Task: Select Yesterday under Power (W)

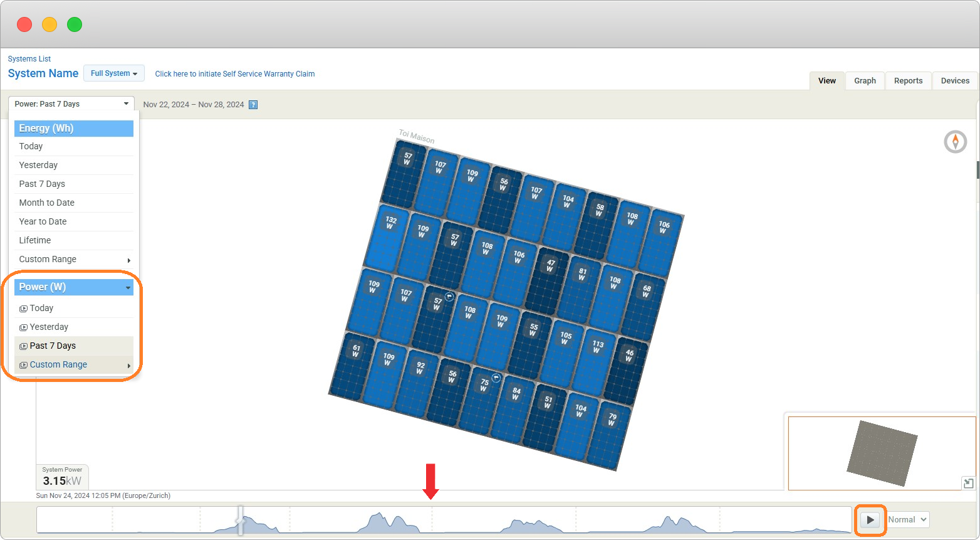Action: [x=74, y=327]
